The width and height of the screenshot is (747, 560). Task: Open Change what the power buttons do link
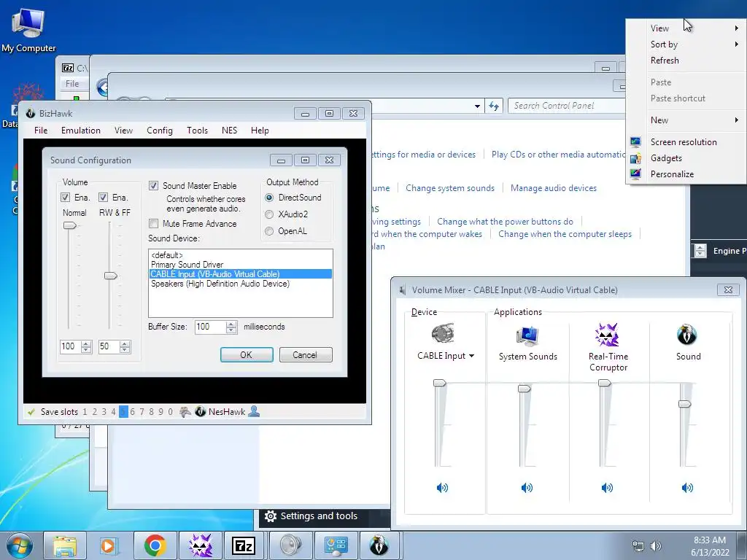click(505, 222)
